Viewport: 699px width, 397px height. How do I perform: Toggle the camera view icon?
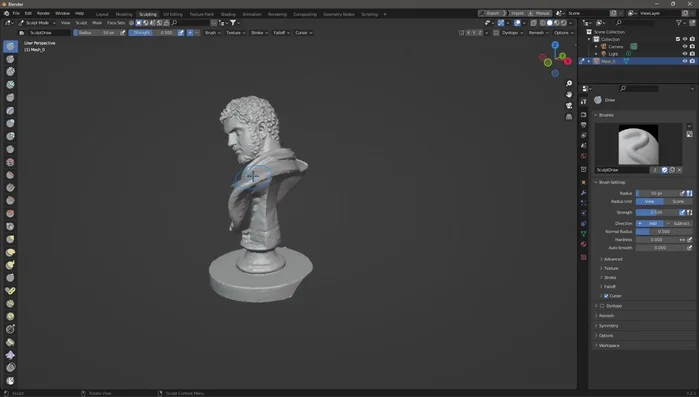pos(569,106)
